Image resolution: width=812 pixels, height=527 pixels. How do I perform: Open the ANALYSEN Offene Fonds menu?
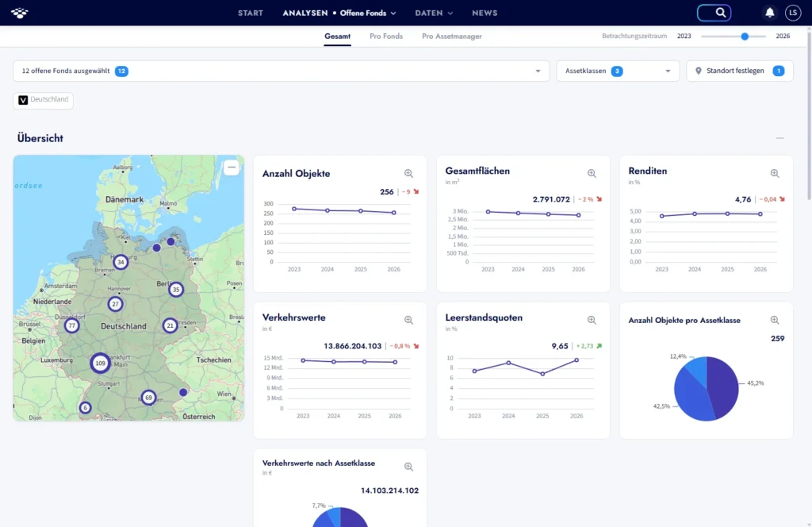[339, 13]
